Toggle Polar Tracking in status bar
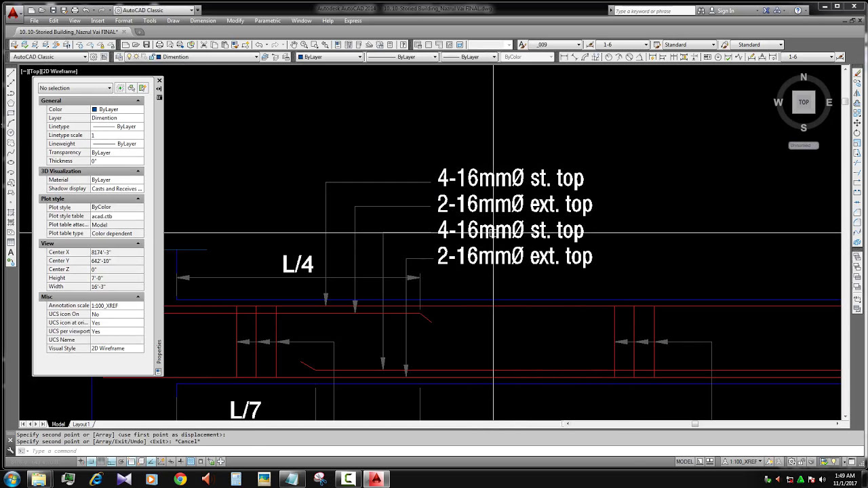This screenshot has height=488, width=868. 121,462
